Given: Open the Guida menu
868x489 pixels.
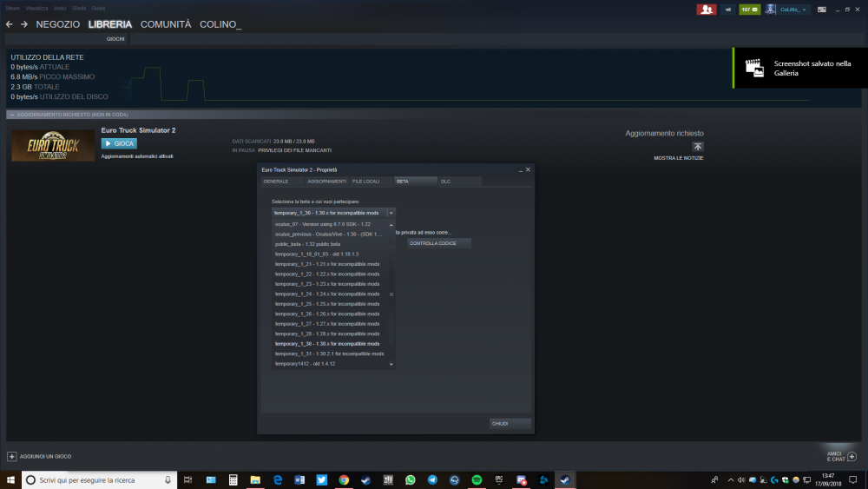Looking at the screenshot, I should 98,9.
